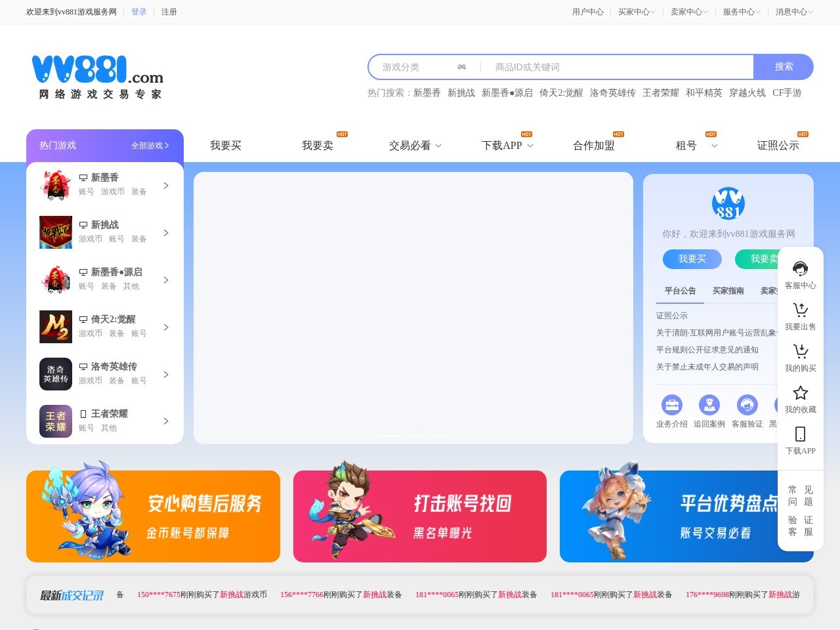Click the vv881.com site logo

tap(98, 77)
